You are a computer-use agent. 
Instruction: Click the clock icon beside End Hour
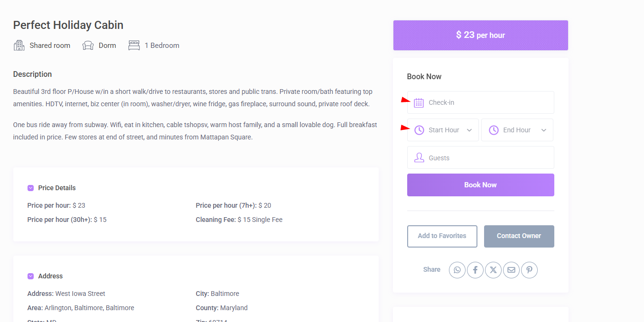pyautogui.click(x=494, y=130)
